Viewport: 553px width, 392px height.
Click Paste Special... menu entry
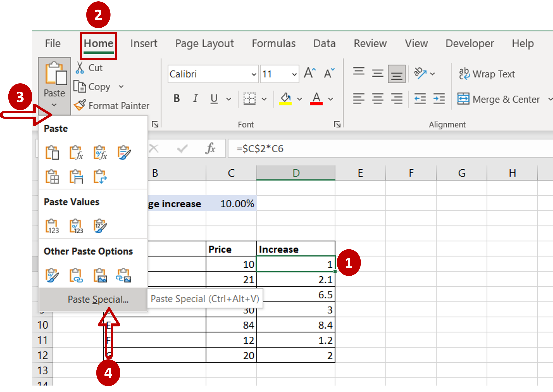93,299
